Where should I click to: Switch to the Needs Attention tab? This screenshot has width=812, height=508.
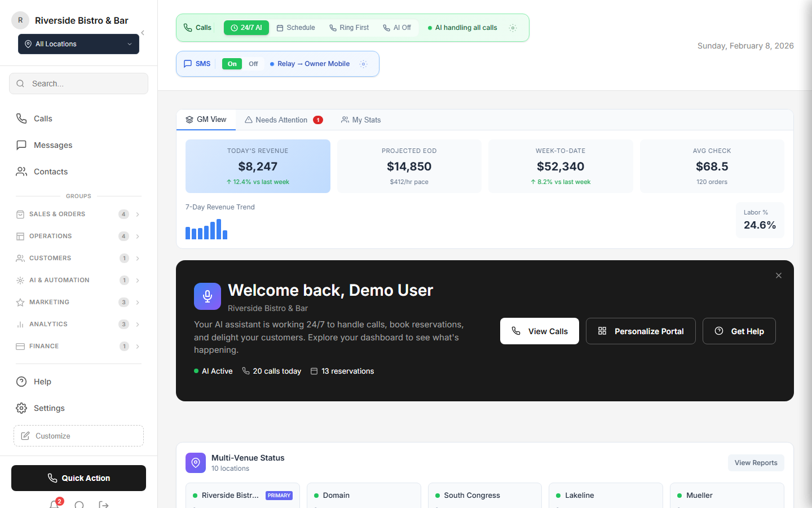(x=284, y=120)
